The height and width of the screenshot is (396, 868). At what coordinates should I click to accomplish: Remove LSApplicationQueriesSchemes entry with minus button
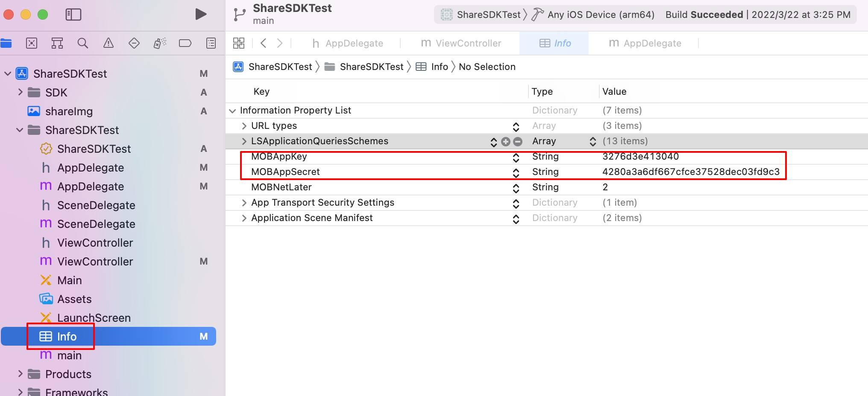pyautogui.click(x=517, y=141)
